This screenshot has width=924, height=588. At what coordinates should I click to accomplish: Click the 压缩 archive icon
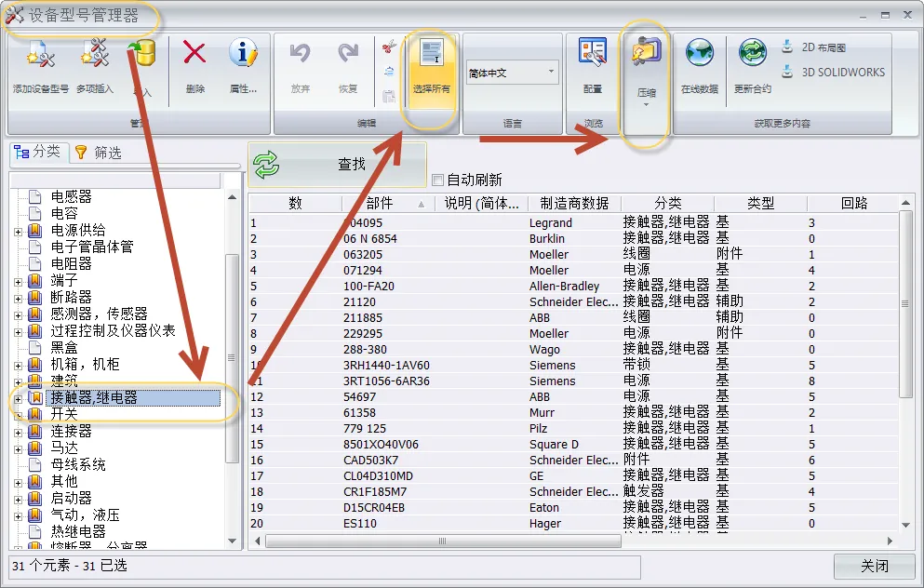[x=647, y=52]
